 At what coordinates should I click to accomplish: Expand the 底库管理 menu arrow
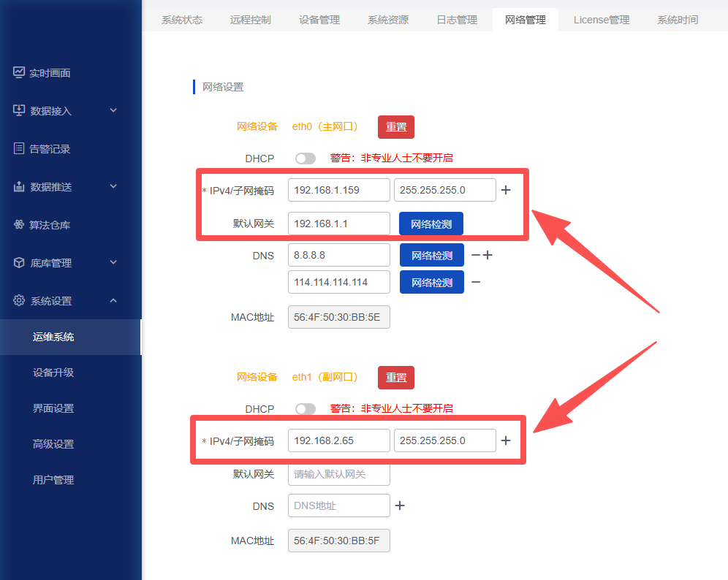coord(113,262)
